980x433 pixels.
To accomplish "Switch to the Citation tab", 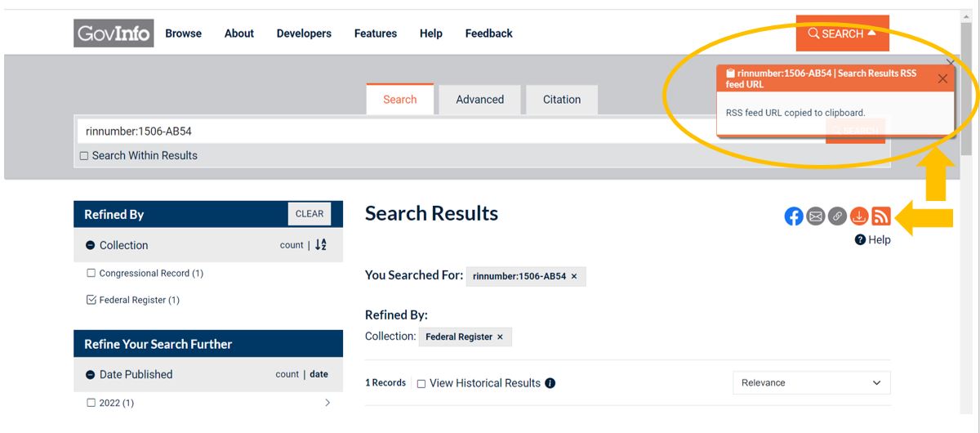I will pos(562,99).
